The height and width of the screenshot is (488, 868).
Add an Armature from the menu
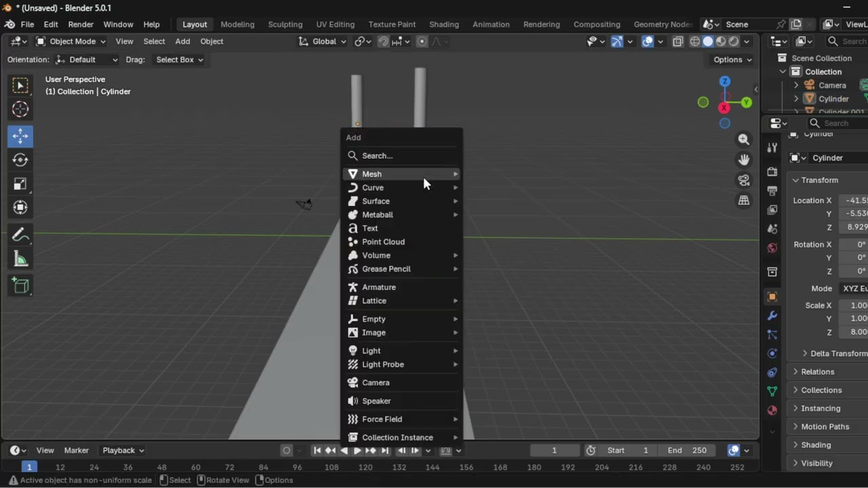click(402, 287)
